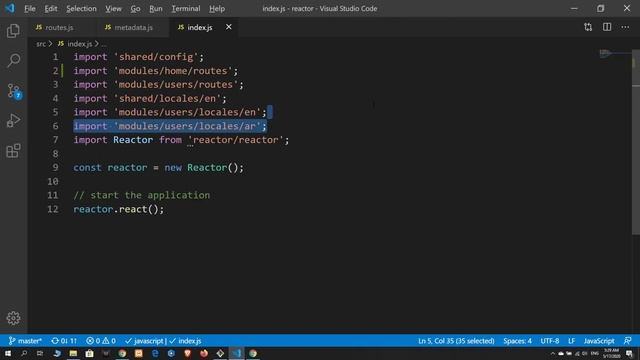Open the Help menu
Viewport: 640px width, 360px height.
pos(217,9)
